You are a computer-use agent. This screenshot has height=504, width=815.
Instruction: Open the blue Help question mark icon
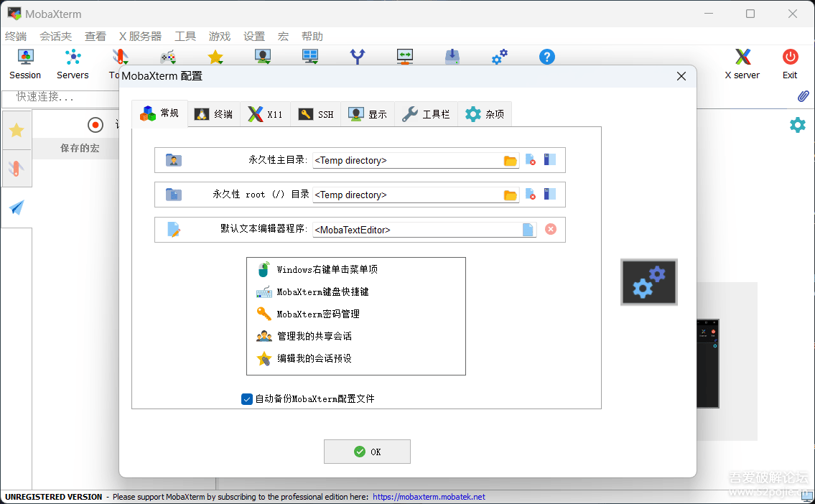tap(547, 57)
